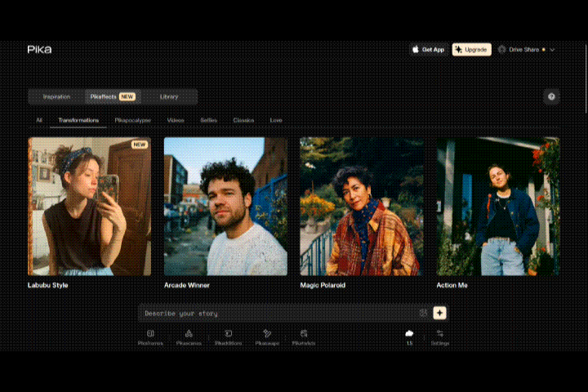Click the cloud model version 1.5 icon
This screenshot has width=588, height=392.
(x=409, y=333)
